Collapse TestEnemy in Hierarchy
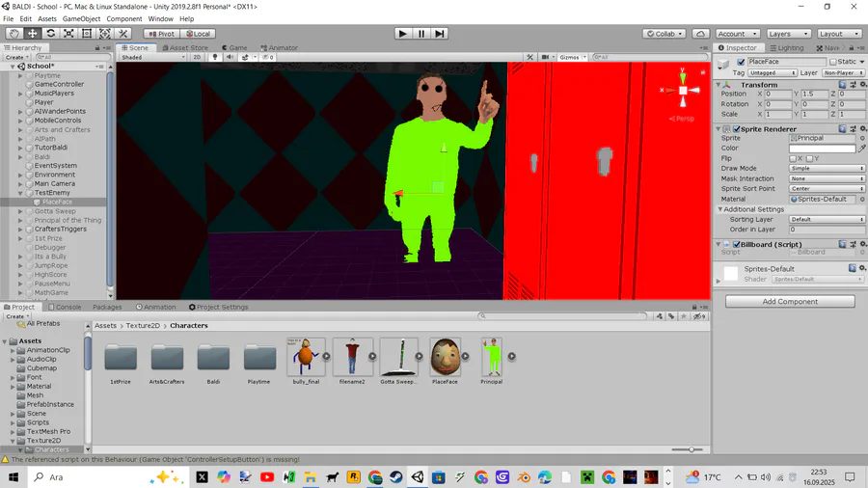 coord(20,193)
